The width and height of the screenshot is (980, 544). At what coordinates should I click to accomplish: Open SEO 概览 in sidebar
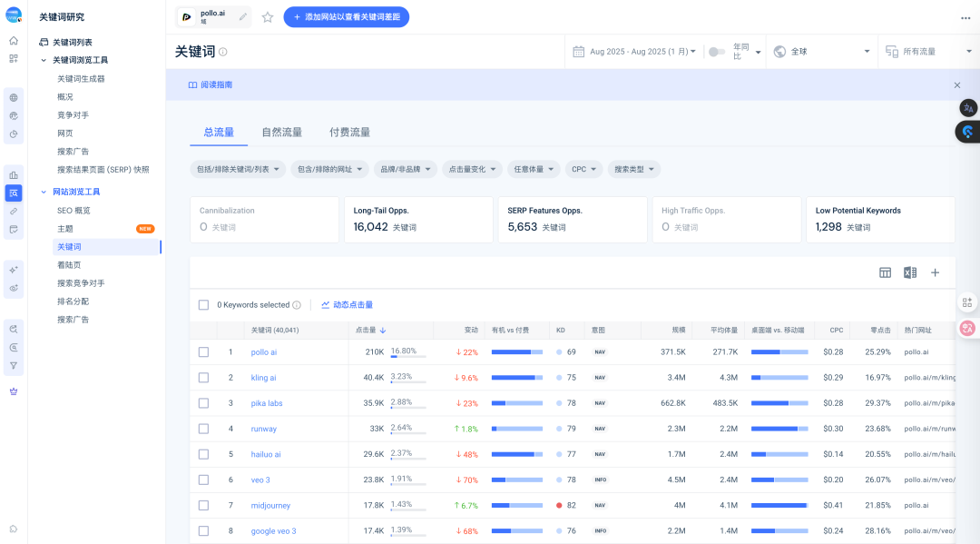click(73, 211)
